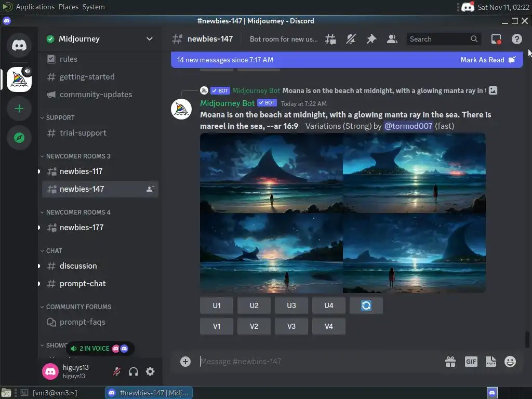Screen dimensions: 532x399
Task: Toggle notification settings bell icon
Action: 351,39
